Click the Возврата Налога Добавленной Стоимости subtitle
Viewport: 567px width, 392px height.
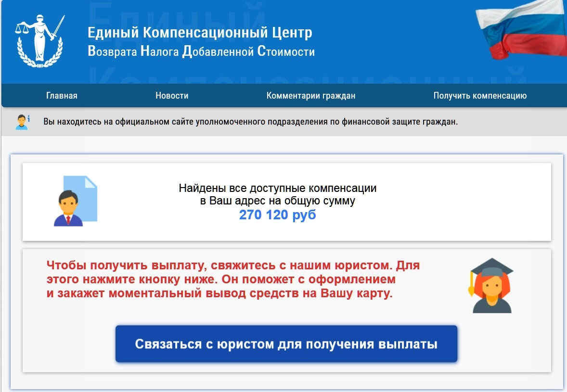pos(201,51)
